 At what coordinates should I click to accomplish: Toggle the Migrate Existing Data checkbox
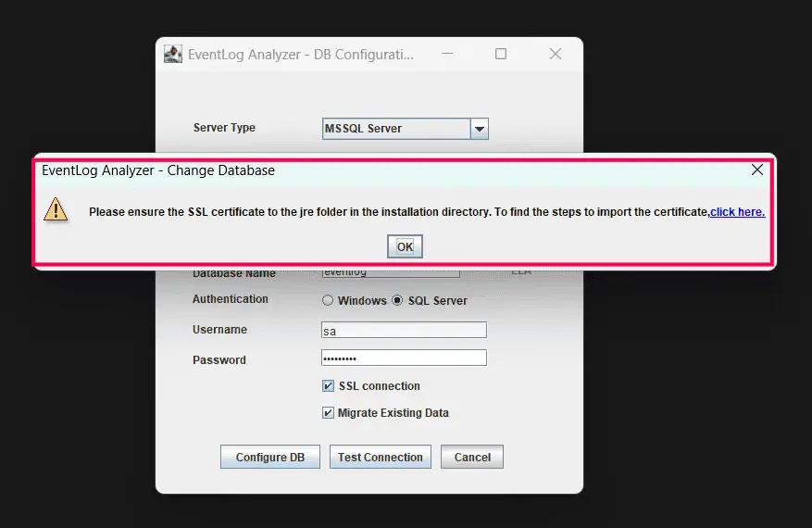pyautogui.click(x=328, y=413)
